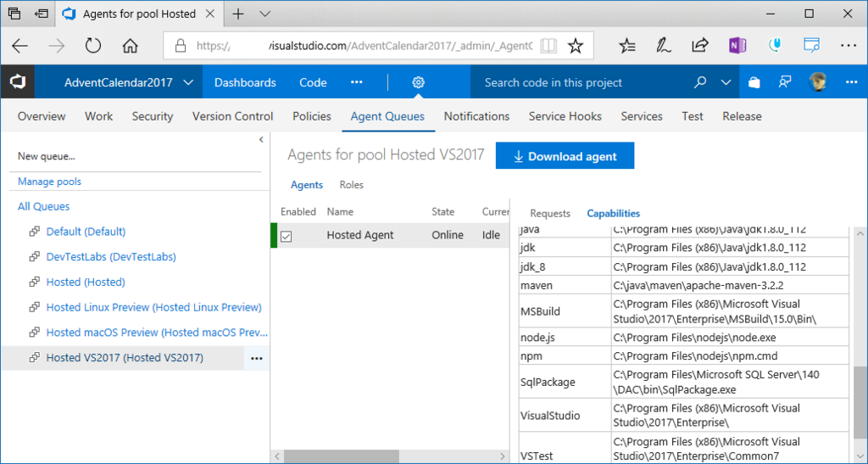Switch to Requests tab
This screenshot has width=868, height=464.
pyautogui.click(x=549, y=213)
